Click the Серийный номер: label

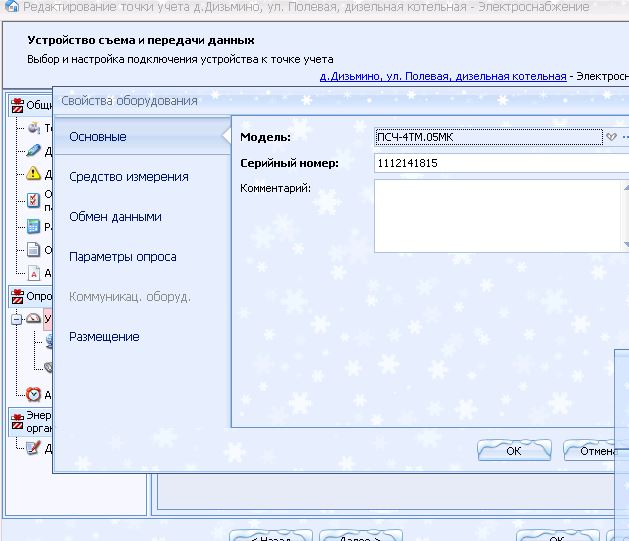click(x=289, y=163)
